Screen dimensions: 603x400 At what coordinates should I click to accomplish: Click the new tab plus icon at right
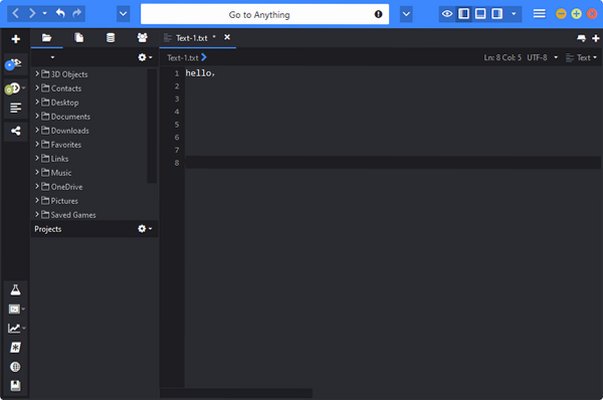(596, 38)
